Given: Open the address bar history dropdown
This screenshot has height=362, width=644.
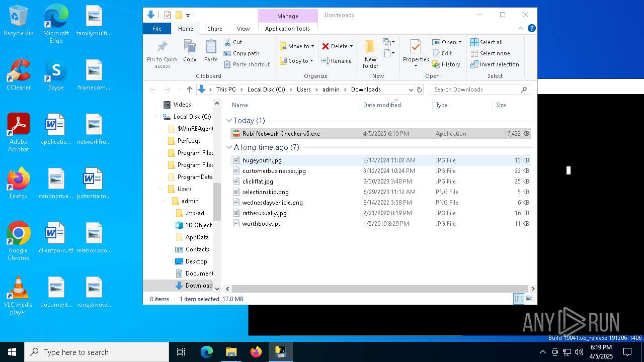Looking at the screenshot, I should click(x=411, y=89).
